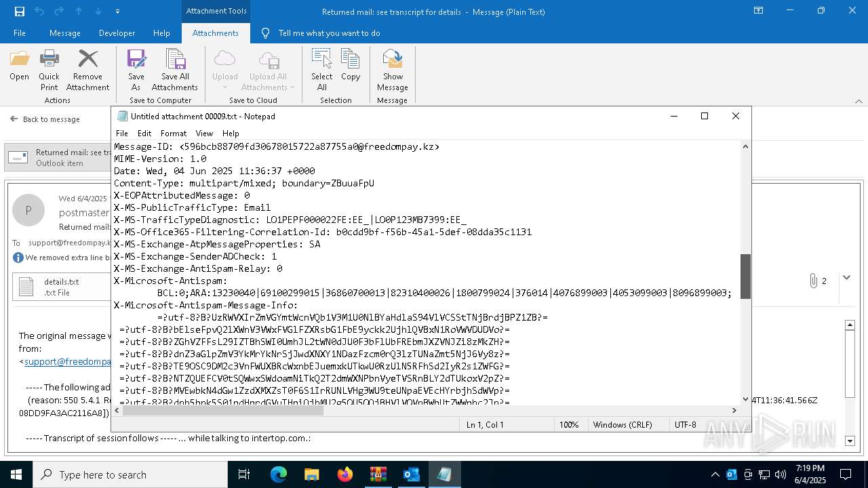Click Tell me what you want to do

coord(329,33)
